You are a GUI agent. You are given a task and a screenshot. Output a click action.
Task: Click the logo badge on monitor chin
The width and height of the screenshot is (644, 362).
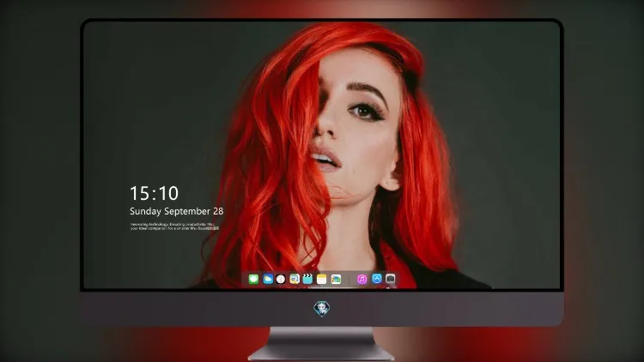click(322, 309)
